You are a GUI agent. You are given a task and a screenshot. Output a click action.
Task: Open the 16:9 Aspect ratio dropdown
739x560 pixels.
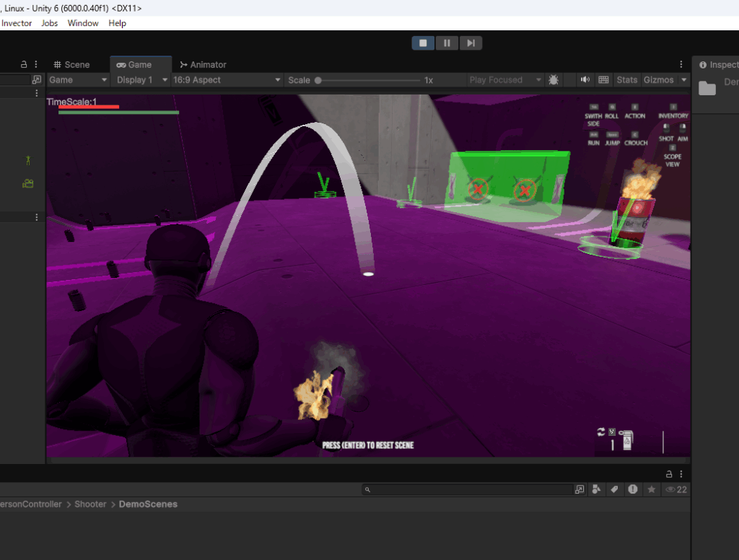click(x=226, y=80)
